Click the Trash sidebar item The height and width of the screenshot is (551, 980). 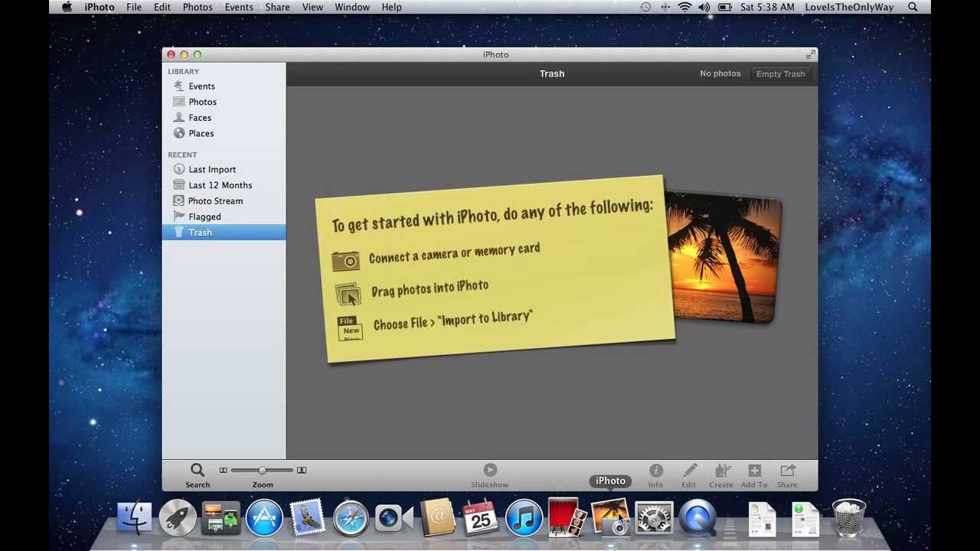tap(224, 232)
